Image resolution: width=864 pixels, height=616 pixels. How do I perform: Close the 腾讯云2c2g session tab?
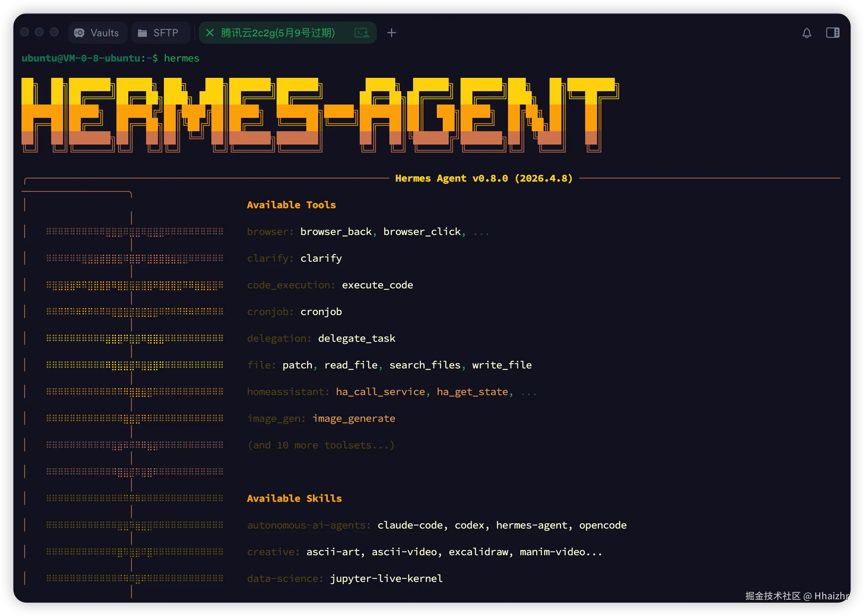(210, 33)
